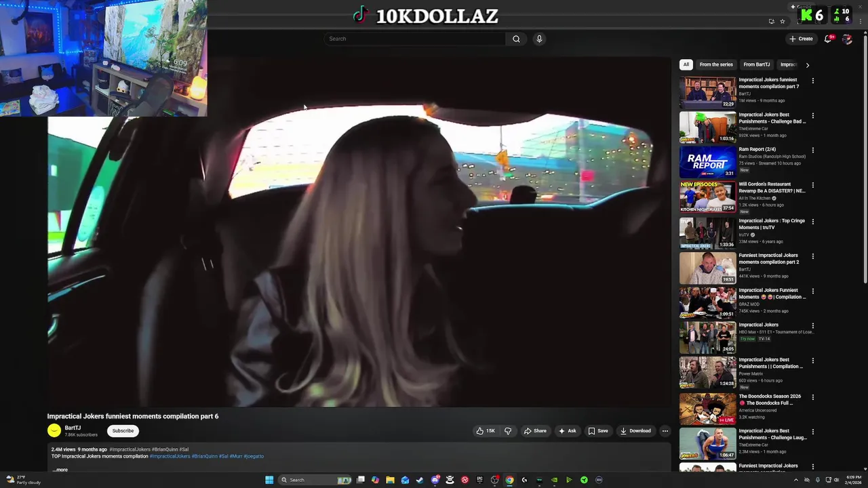
Task: Click into the YouTube search field
Action: coord(415,39)
